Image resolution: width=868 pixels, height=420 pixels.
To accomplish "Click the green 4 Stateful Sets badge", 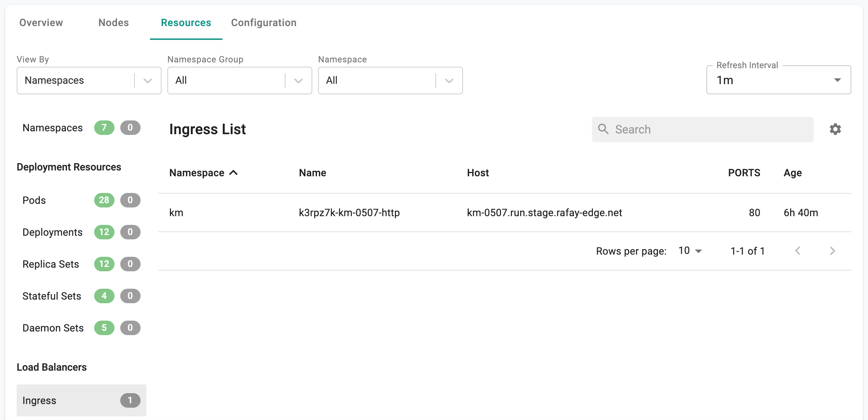I will (104, 296).
